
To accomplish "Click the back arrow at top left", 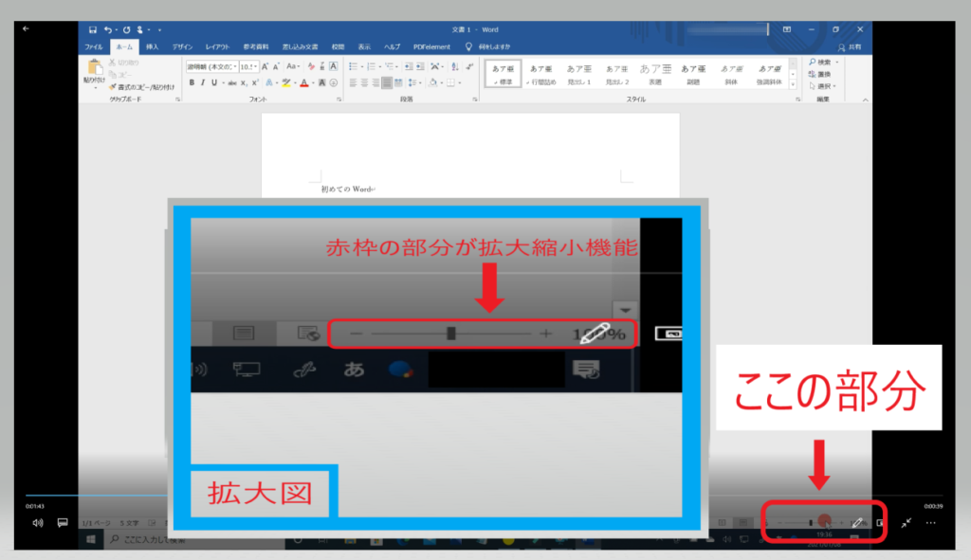I will pos(26,28).
